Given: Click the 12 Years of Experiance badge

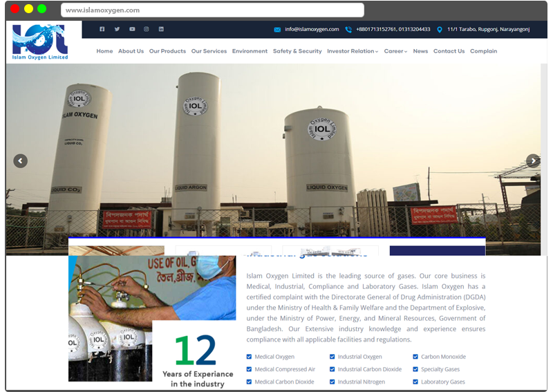Looking at the screenshot, I should [x=198, y=361].
